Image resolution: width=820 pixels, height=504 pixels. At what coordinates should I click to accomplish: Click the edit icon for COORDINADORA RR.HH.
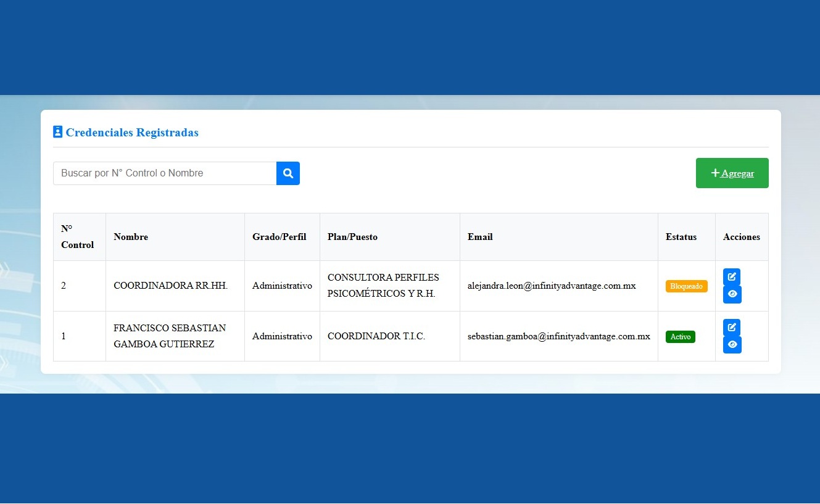[x=732, y=277]
